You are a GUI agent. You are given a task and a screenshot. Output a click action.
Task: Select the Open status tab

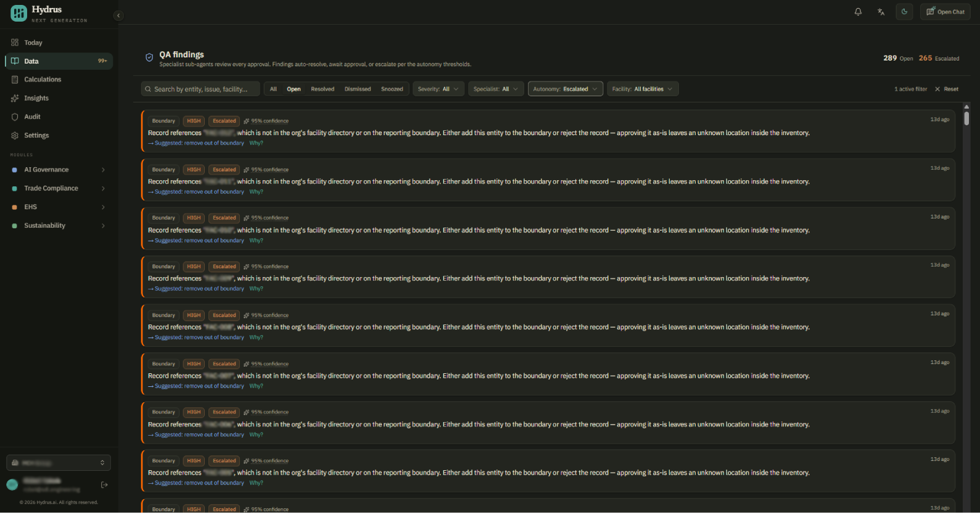pyautogui.click(x=294, y=89)
